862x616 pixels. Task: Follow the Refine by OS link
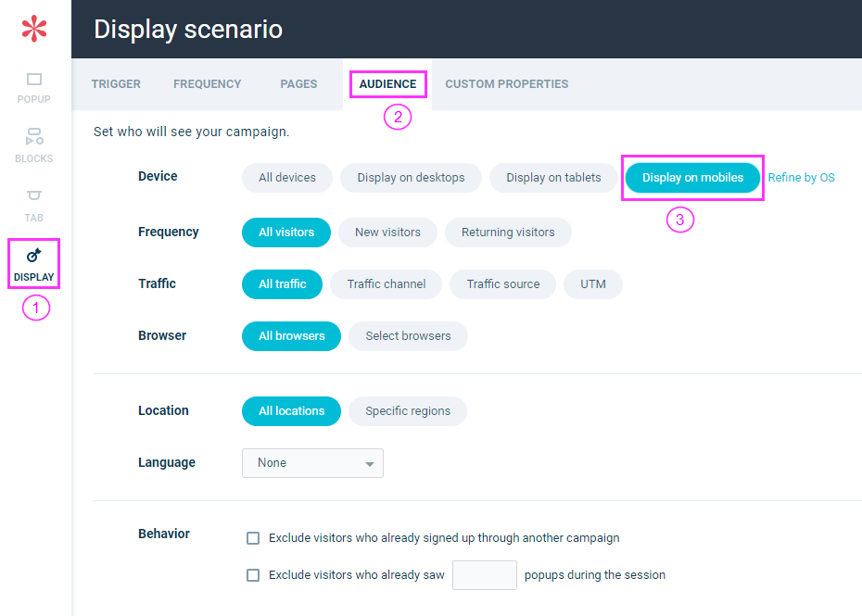tap(801, 178)
